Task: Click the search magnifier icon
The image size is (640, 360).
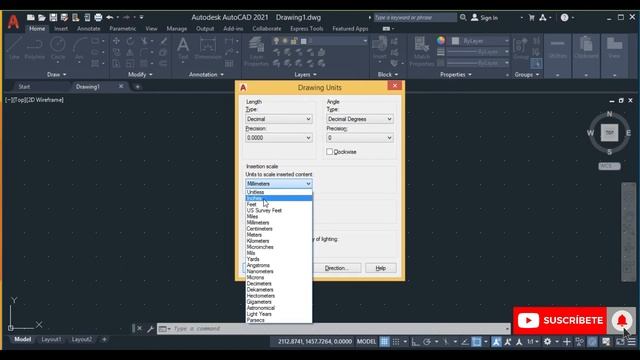Action: pyautogui.click(x=463, y=18)
